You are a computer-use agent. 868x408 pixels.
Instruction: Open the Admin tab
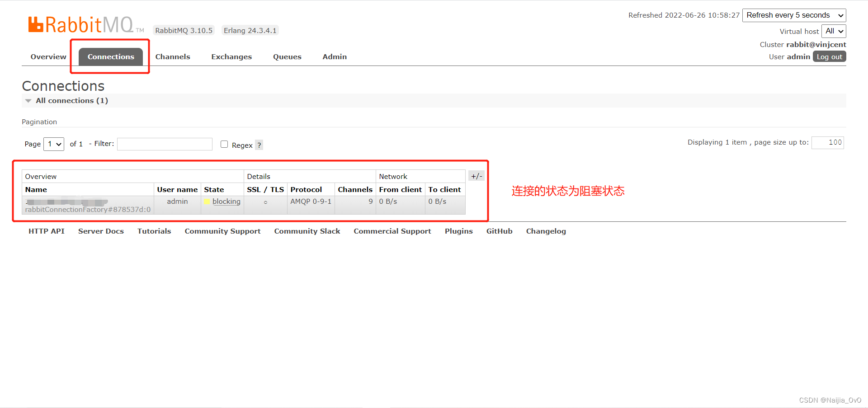point(335,57)
